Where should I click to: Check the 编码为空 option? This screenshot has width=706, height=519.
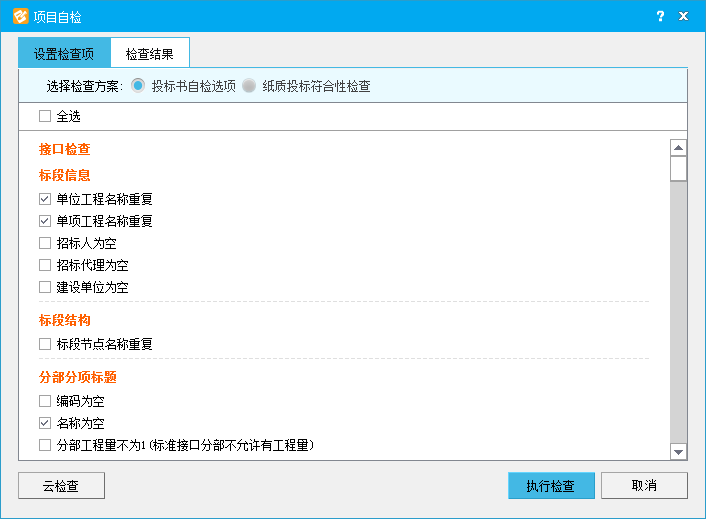(x=45, y=401)
